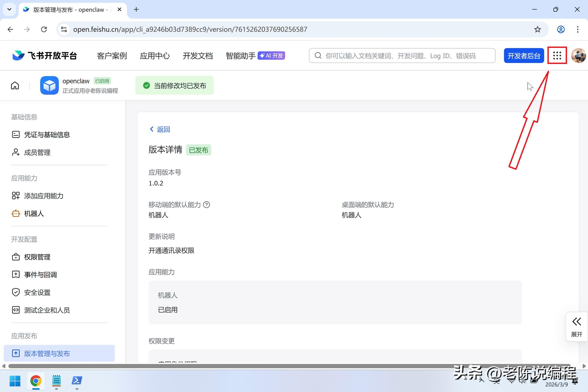Screen dimensions: 588x392
Task: Click the help icon next to 移动端的默认能力
Action: tap(207, 205)
